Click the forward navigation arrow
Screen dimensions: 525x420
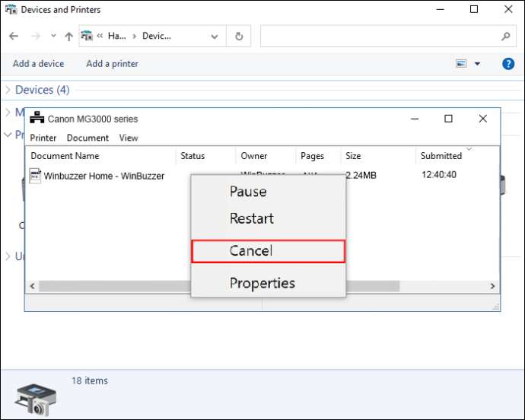click(x=36, y=36)
